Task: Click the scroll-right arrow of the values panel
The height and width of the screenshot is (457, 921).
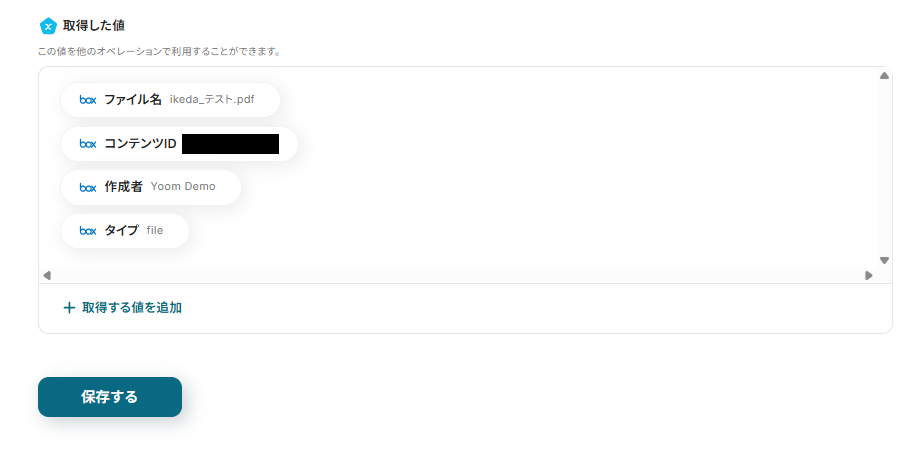Action: [869, 275]
